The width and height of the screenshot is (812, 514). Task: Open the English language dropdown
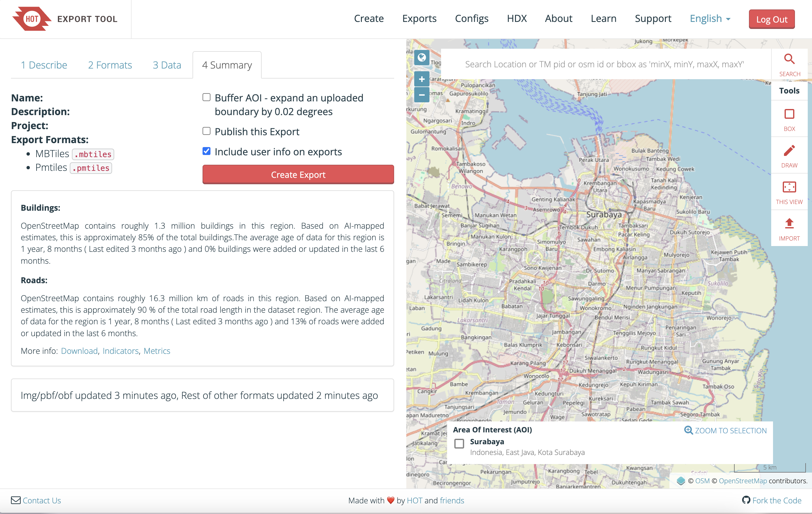tap(710, 19)
